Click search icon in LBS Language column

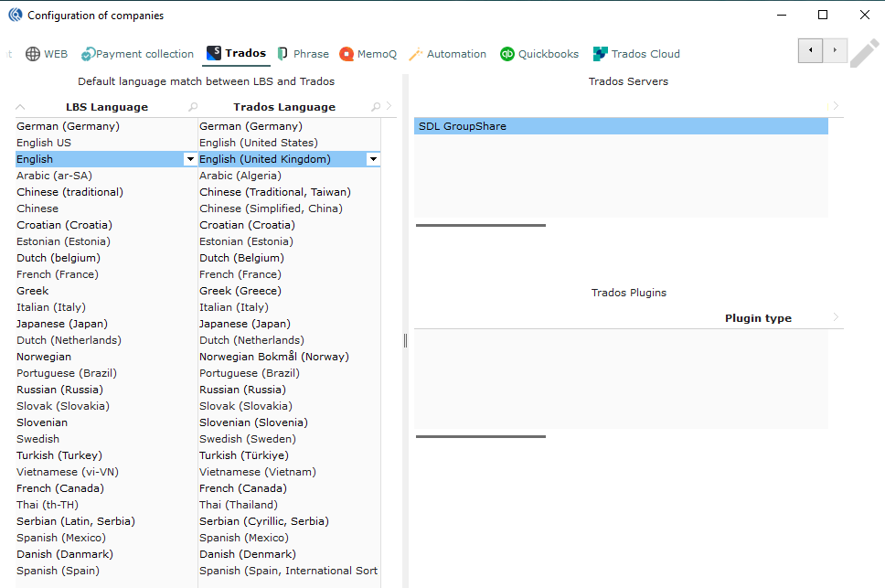pyautogui.click(x=192, y=107)
